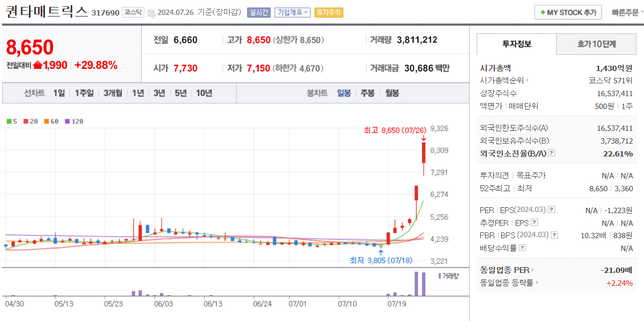Click arrow icon beside 동일업종 PER

click(x=533, y=270)
